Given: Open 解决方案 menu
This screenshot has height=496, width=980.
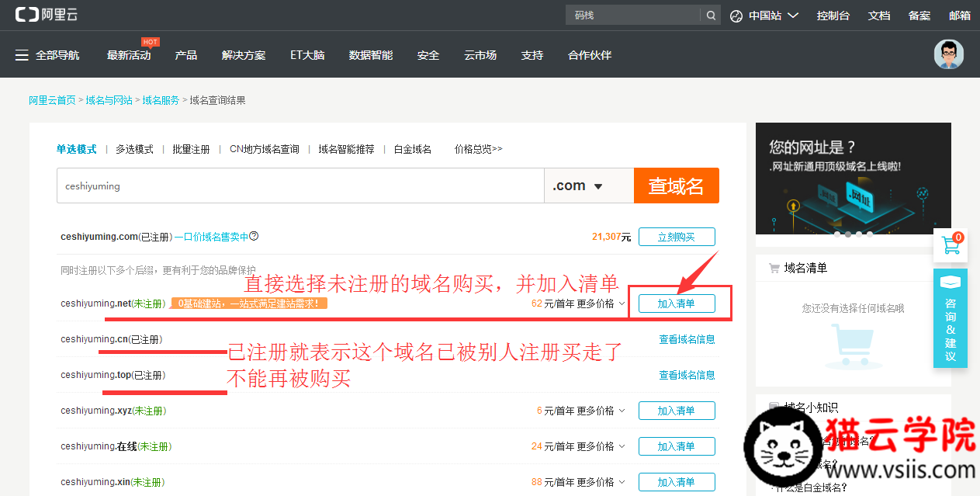Looking at the screenshot, I should 244,55.
